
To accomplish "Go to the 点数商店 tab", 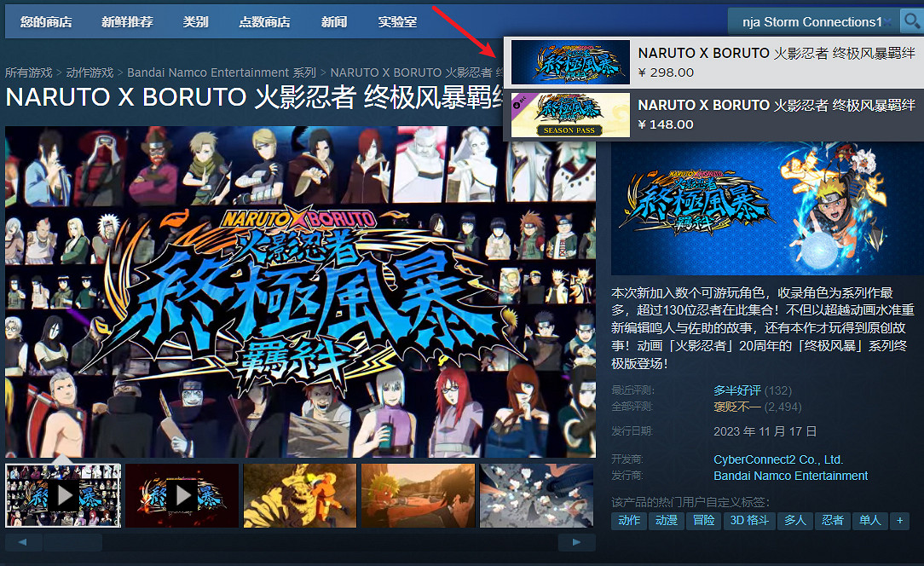I will coord(264,22).
